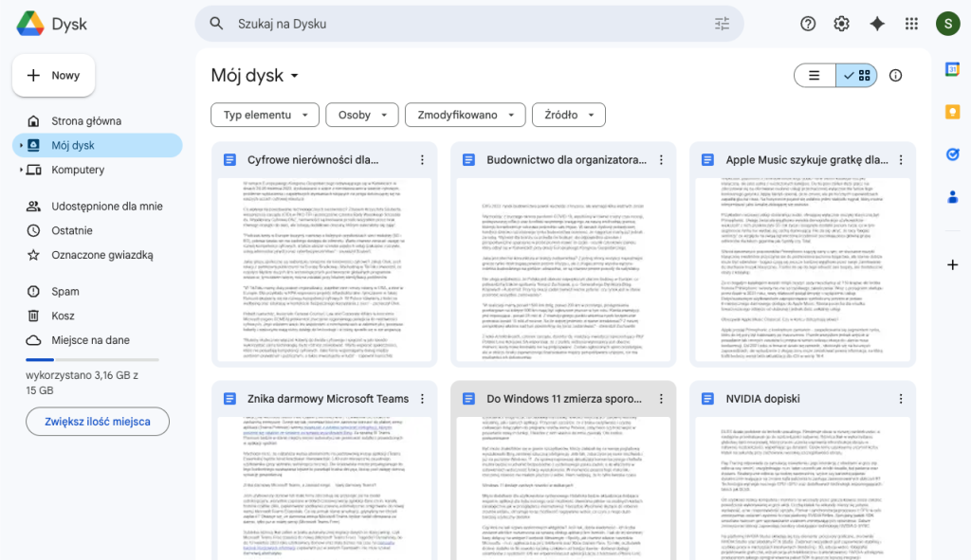The width and height of the screenshot is (971, 560).
Task: Click the help question mark icon
Action: tap(808, 24)
